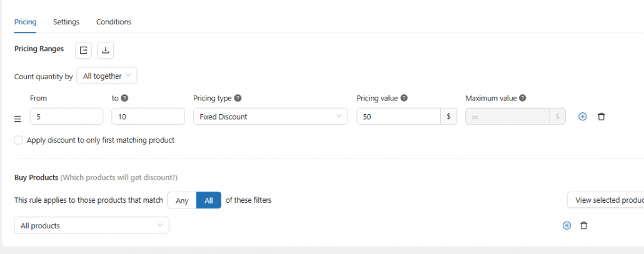Open the Fixed Discount pricing type dropdown

pos(271,116)
